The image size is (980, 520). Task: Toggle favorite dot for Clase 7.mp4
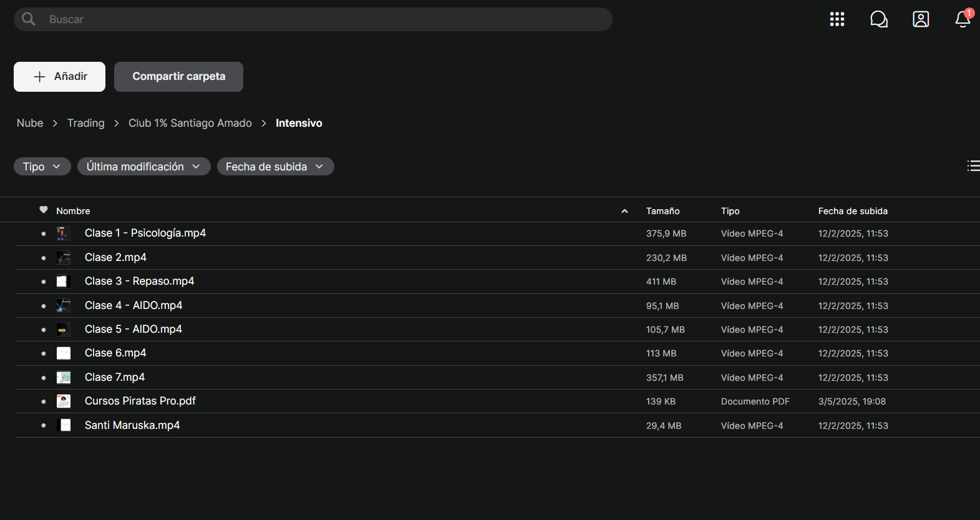[44, 378]
